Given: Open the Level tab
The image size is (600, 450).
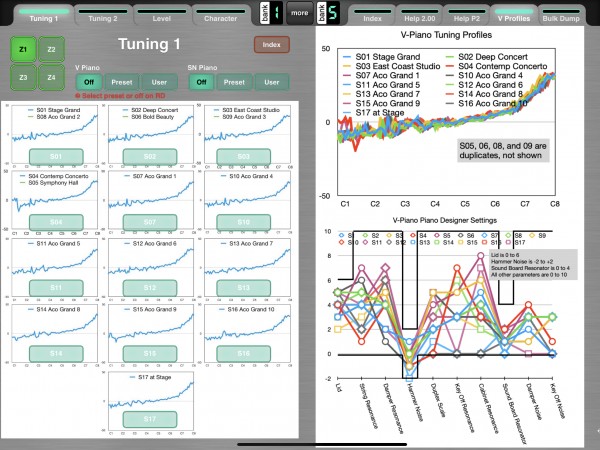Looking at the screenshot, I should (161, 15).
